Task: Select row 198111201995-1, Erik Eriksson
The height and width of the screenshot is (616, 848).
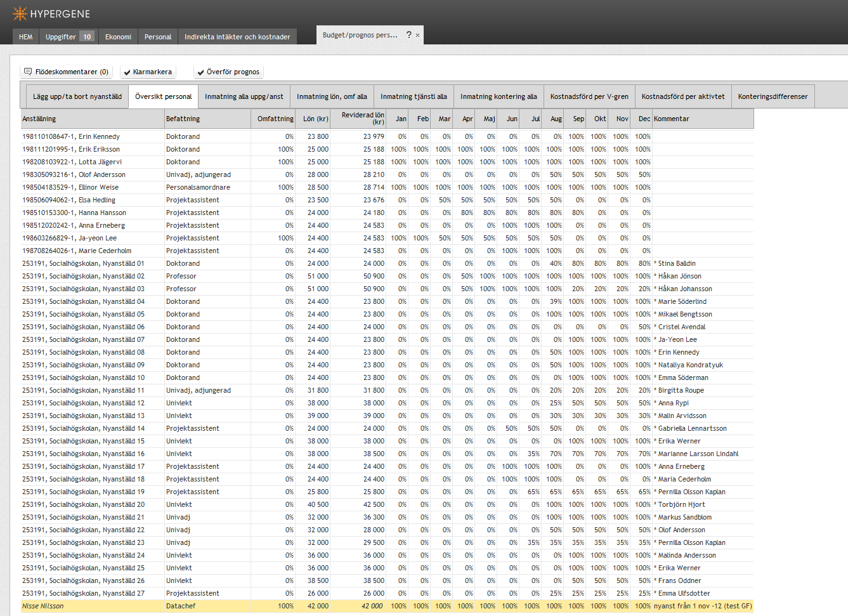Action: (x=387, y=149)
